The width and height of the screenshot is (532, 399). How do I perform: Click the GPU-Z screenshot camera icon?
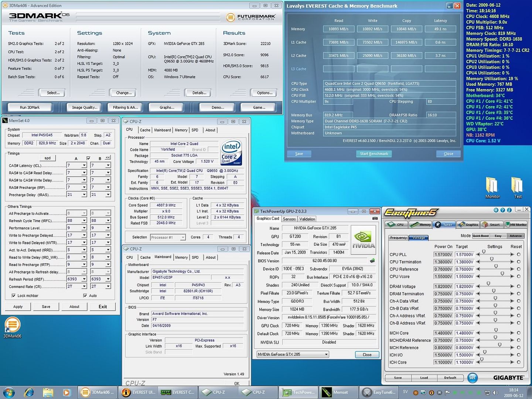375,219
